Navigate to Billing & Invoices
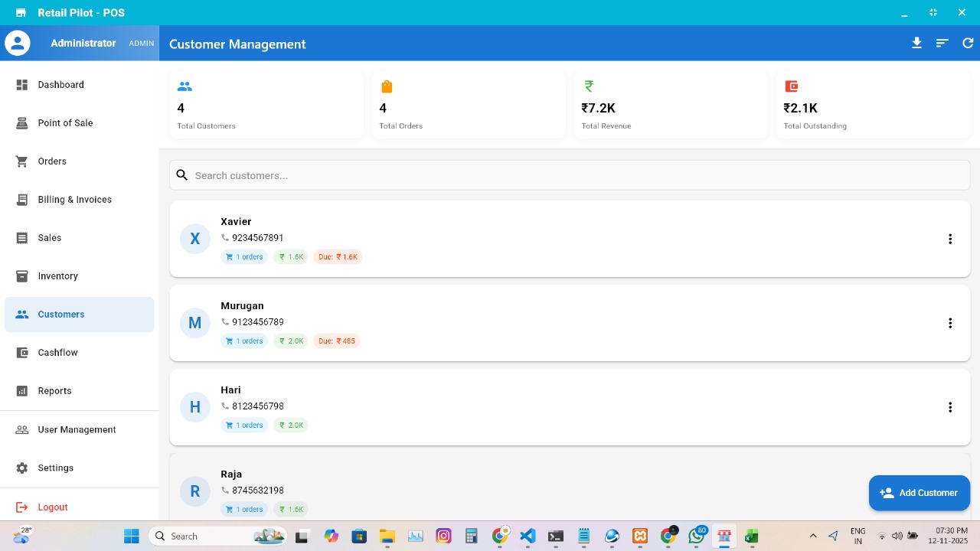 coord(74,200)
